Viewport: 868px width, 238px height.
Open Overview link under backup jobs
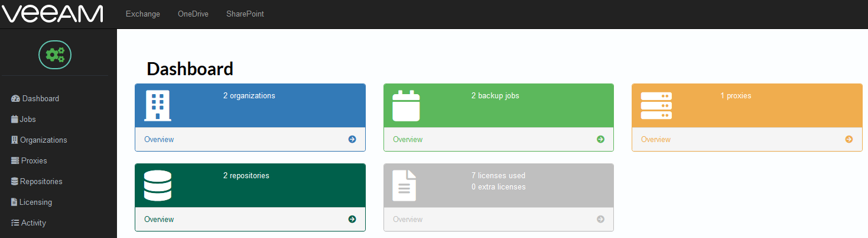(x=408, y=139)
